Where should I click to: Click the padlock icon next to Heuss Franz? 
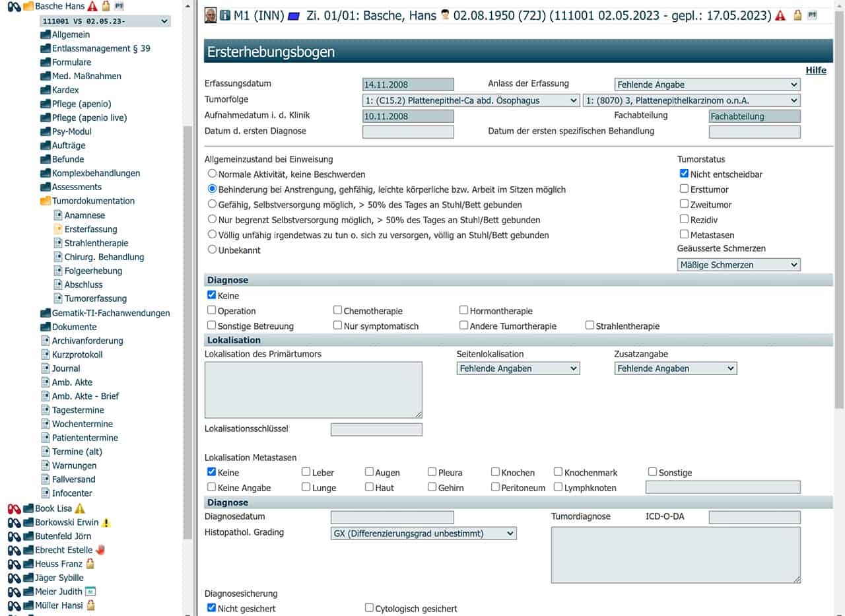click(90, 564)
